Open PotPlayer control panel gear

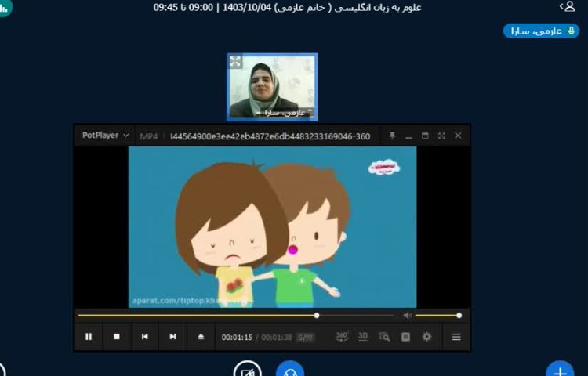click(426, 337)
